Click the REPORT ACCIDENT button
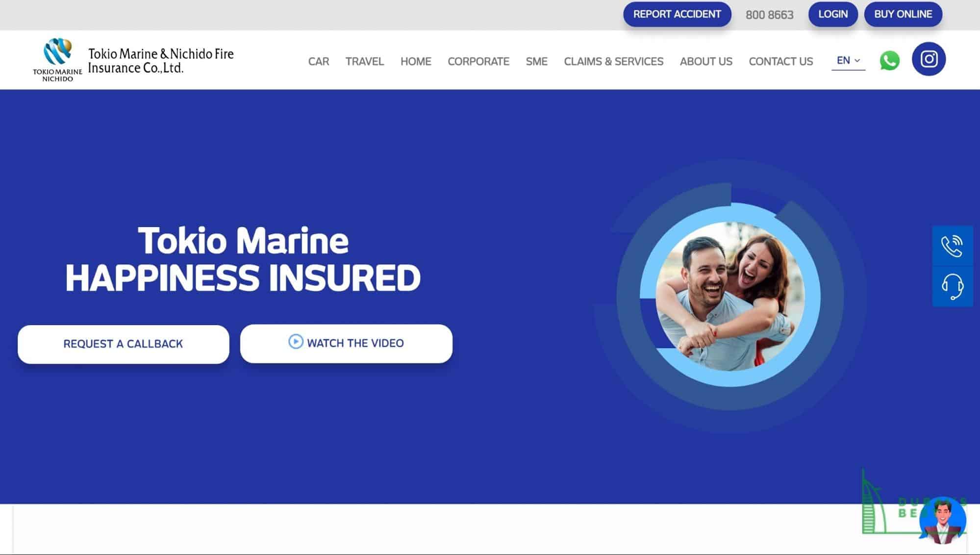 pyautogui.click(x=677, y=14)
